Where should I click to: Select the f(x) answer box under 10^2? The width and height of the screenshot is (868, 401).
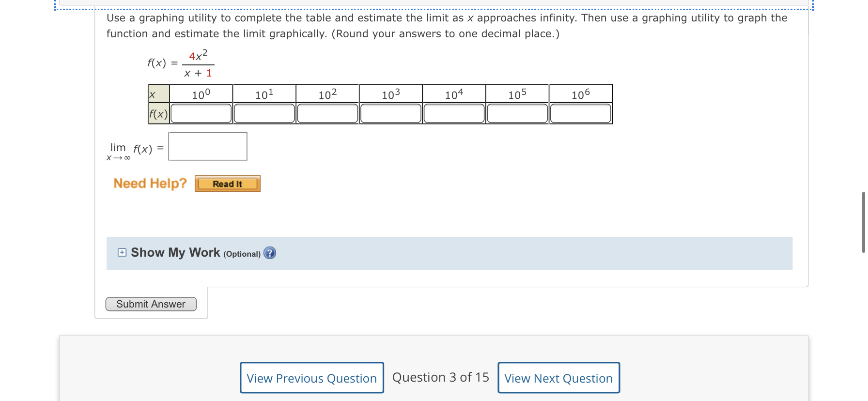327,113
